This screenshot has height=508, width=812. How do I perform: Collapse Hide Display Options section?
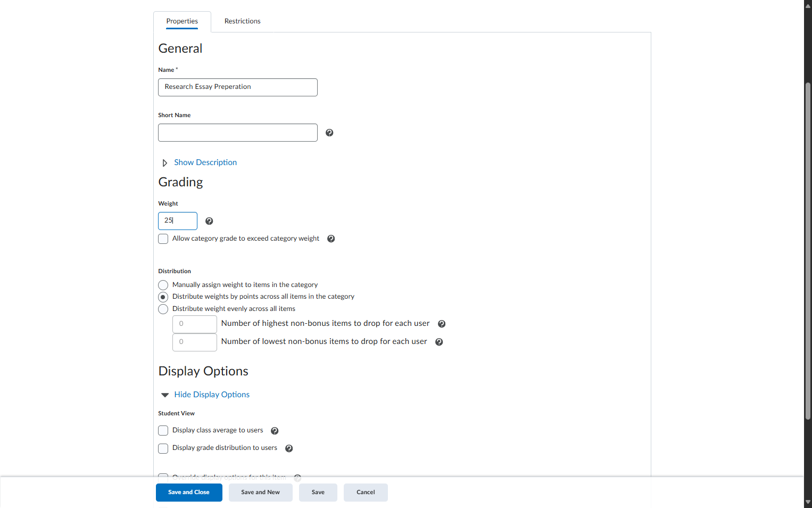(212, 395)
